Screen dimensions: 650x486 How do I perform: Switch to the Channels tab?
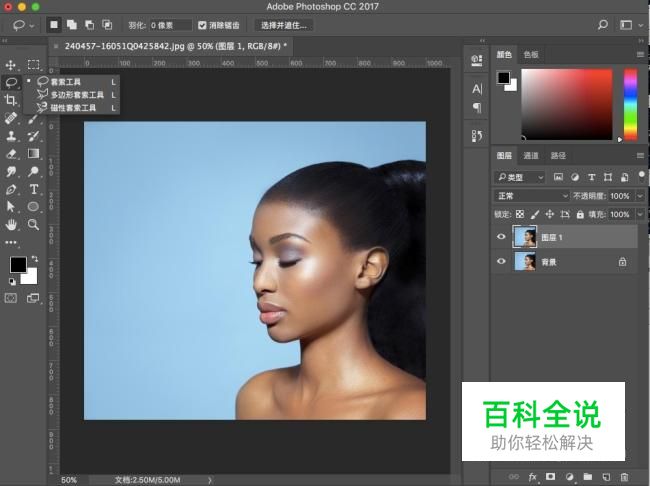tap(531, 156)
